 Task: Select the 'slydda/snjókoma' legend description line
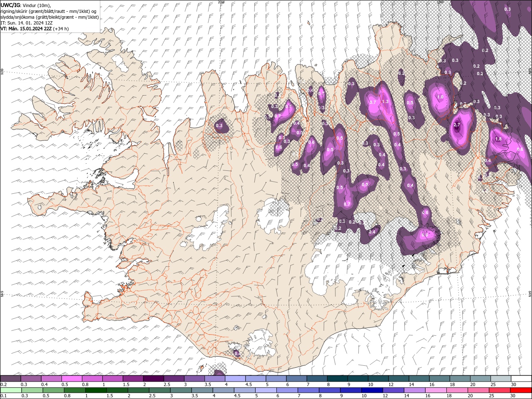click(49, 17)
